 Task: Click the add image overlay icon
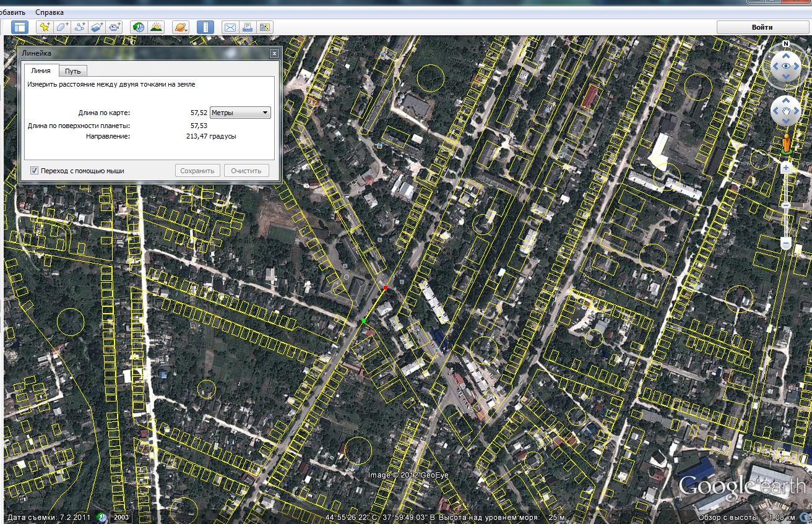(x=97, y=27)
